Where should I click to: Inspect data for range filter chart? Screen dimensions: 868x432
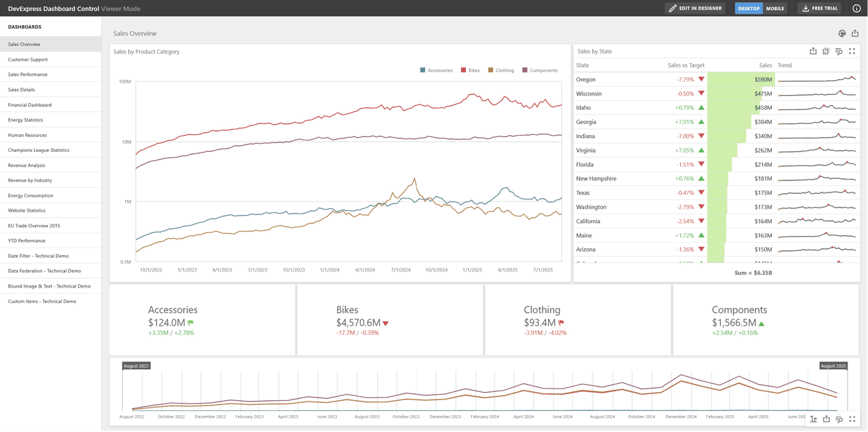[839, 419]
